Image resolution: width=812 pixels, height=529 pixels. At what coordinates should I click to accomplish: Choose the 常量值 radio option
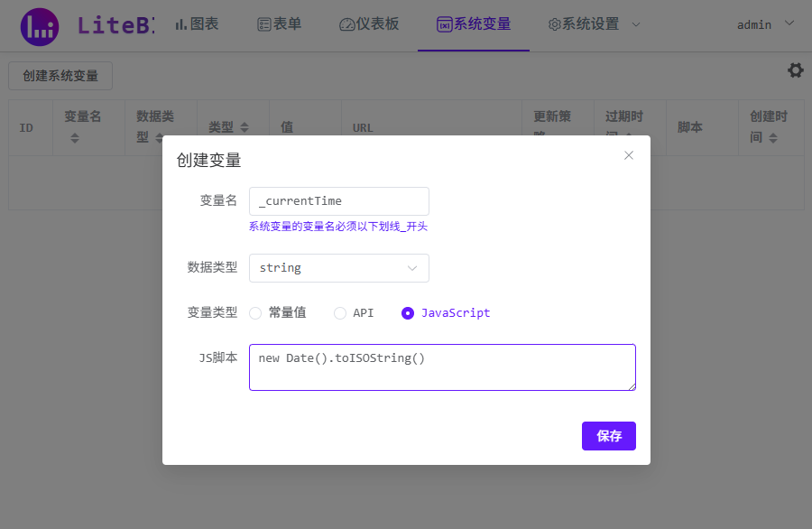254,312
